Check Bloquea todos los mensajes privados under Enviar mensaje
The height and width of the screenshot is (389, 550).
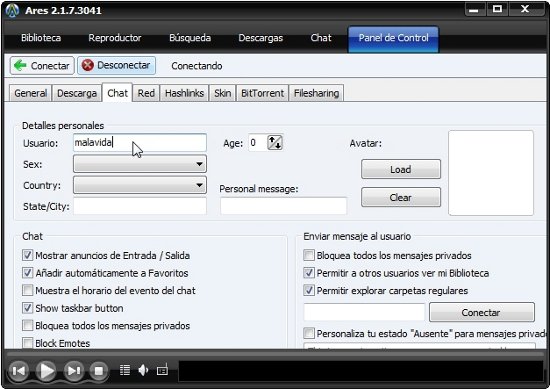tap(309, 255)
